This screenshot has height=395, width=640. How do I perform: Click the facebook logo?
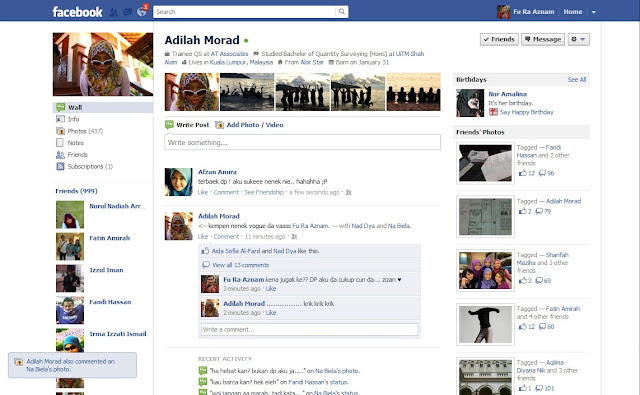pyautogui.click(x=77, y=12)
